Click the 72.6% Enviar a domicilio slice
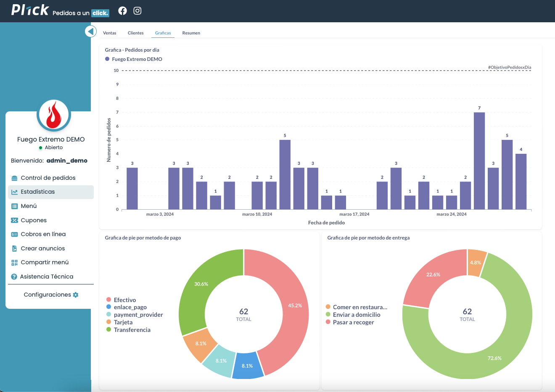 tap(495, 358)
